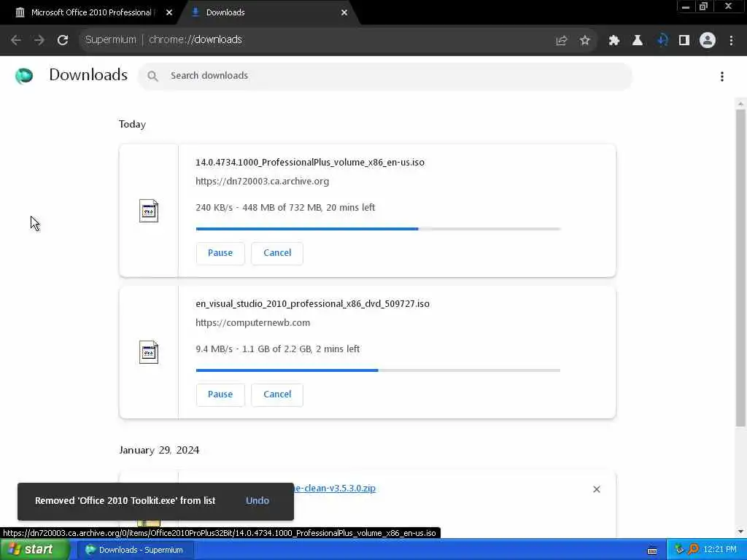Open the clean-v3.5.3.0.zip file link
Viewport: 747px width, 560px height.
(x=334, y=488)
